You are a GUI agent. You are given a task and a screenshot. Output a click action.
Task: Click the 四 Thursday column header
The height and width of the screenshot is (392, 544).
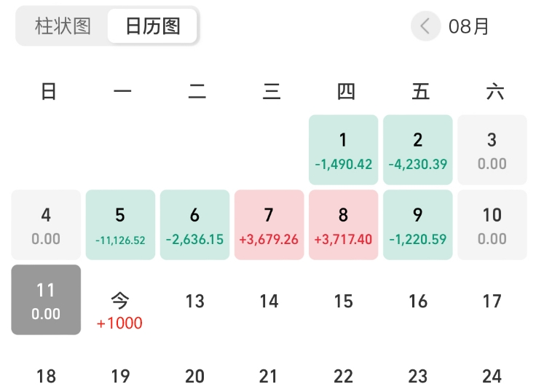click(346, 92)
